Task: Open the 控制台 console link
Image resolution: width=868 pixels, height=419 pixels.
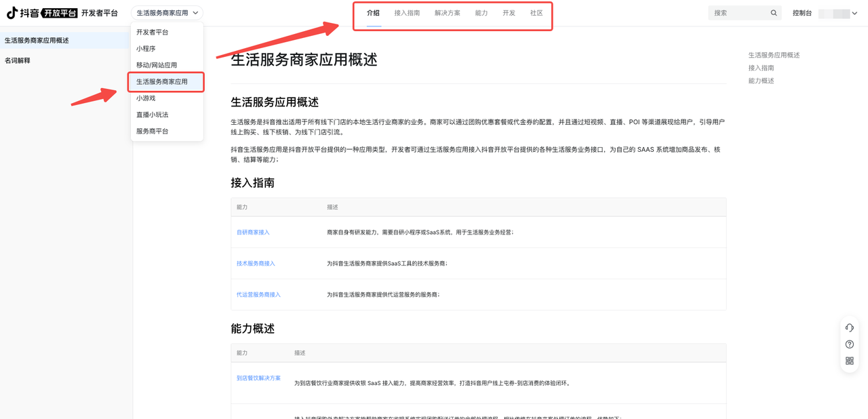Action: 802,13
